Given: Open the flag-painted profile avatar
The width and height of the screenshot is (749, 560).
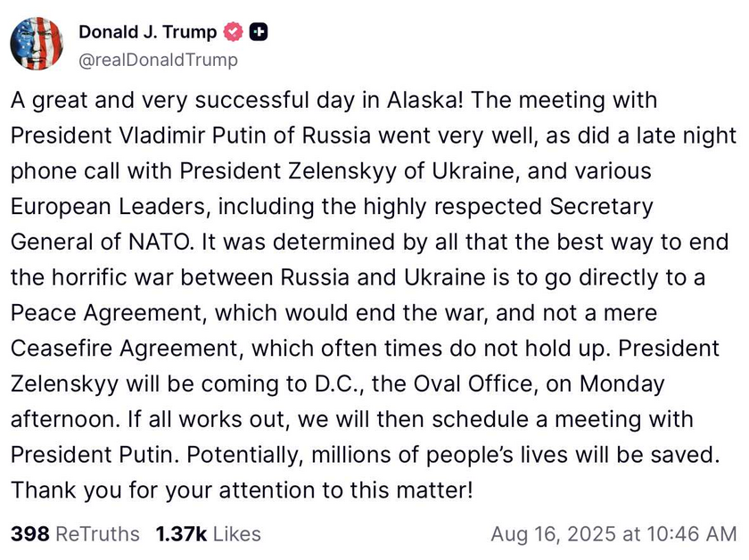Looking at the screenshot, I should [x=37, y=44].
